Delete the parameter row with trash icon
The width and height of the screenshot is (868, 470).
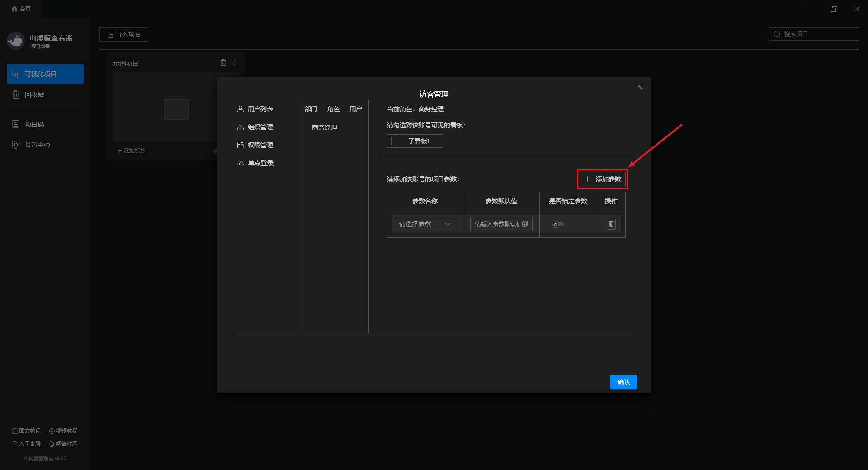pos(611,224)
